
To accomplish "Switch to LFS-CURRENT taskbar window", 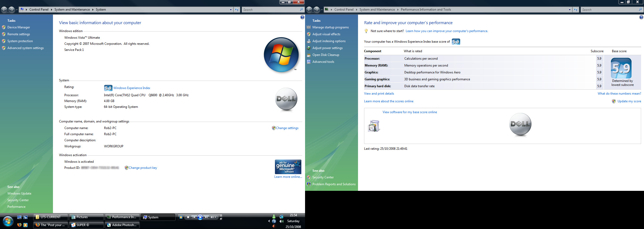I will (51, 217).
